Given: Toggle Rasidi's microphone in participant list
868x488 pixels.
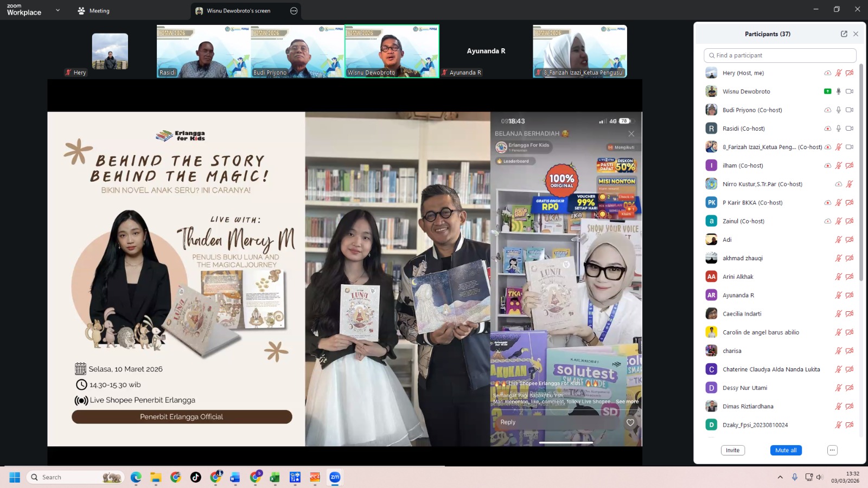Looking at the screenshot, I should 838,129.
